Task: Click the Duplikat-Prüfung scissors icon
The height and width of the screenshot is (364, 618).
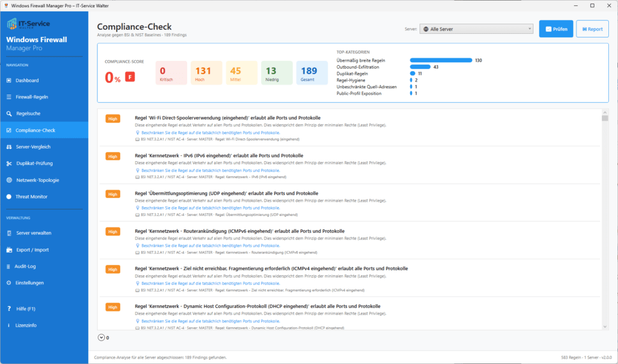Action: [8, 163]
